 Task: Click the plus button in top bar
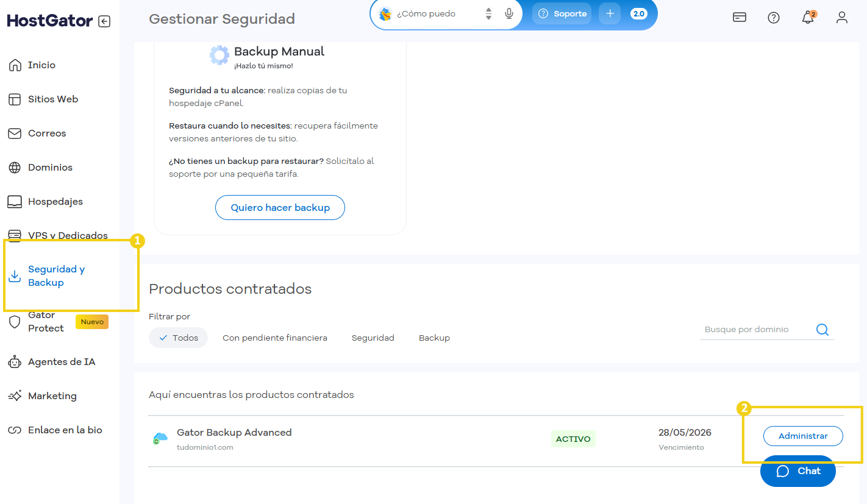point(610,13)
